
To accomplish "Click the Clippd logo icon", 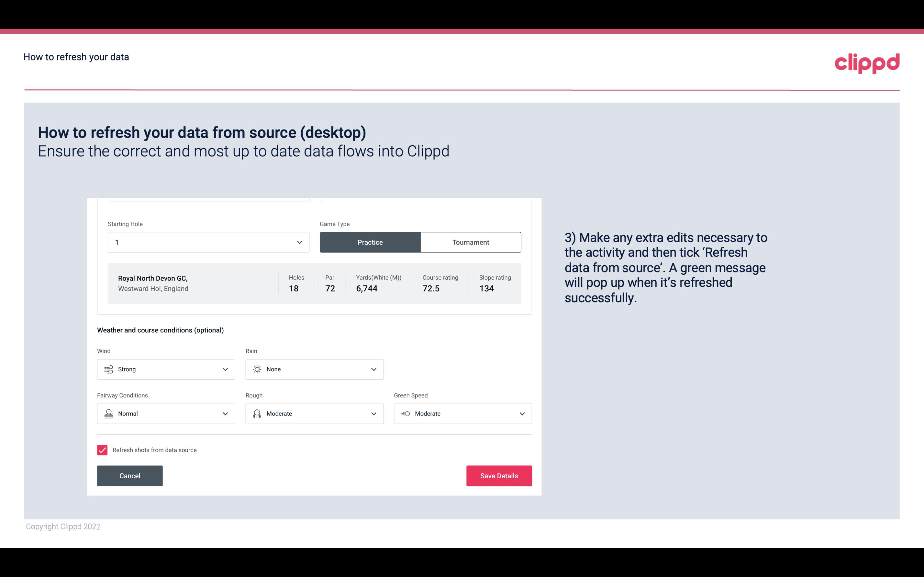I will click(868, 62).
